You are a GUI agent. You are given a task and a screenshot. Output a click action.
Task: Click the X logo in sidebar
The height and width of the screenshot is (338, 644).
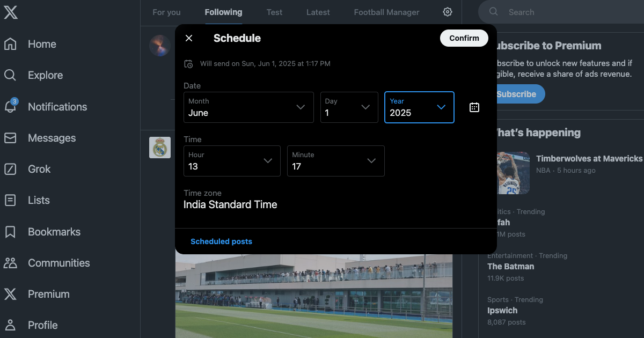click(x=11, y=12)
